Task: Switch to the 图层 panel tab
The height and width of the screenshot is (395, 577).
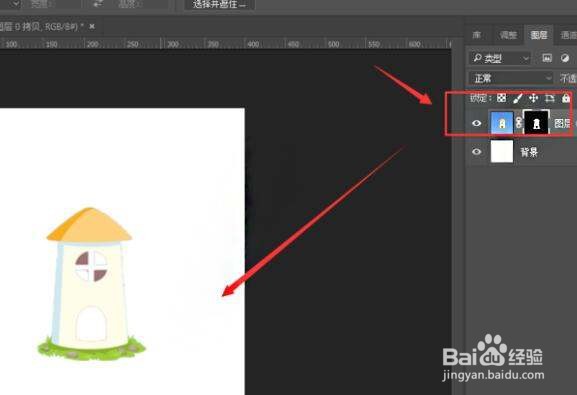Action: pyautogui.click(x=539, y=35)
